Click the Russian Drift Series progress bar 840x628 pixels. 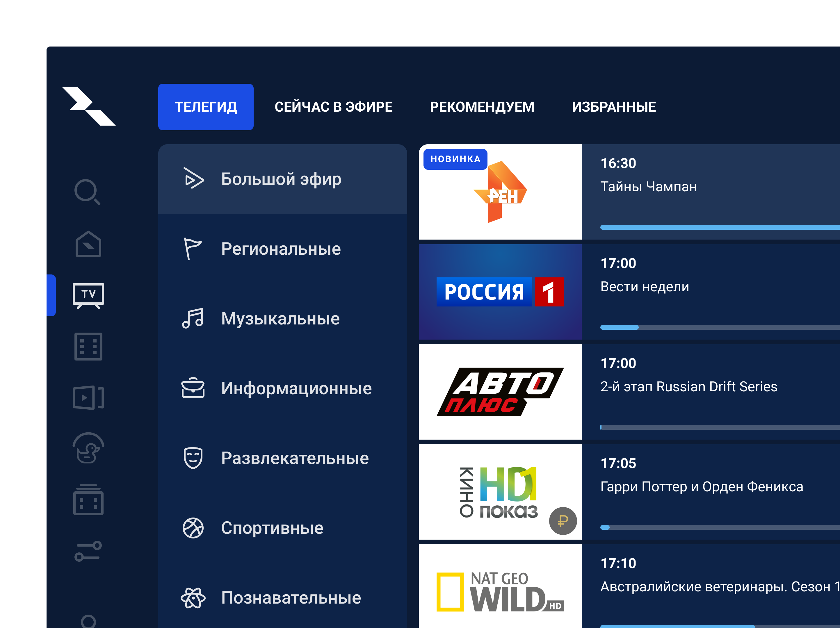pyautogui.click(x=720, y=427)
